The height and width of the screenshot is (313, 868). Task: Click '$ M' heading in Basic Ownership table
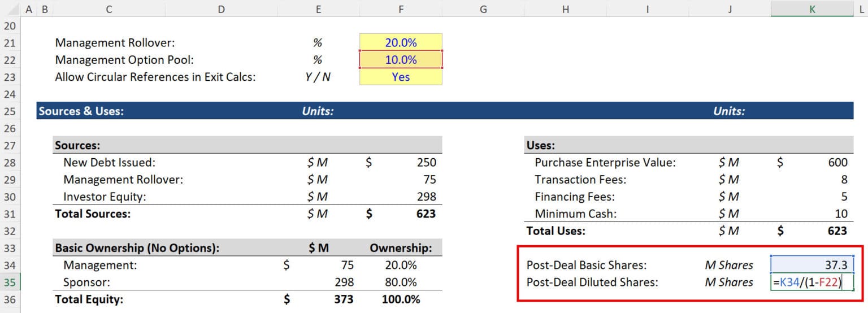(x=318, y=248)
